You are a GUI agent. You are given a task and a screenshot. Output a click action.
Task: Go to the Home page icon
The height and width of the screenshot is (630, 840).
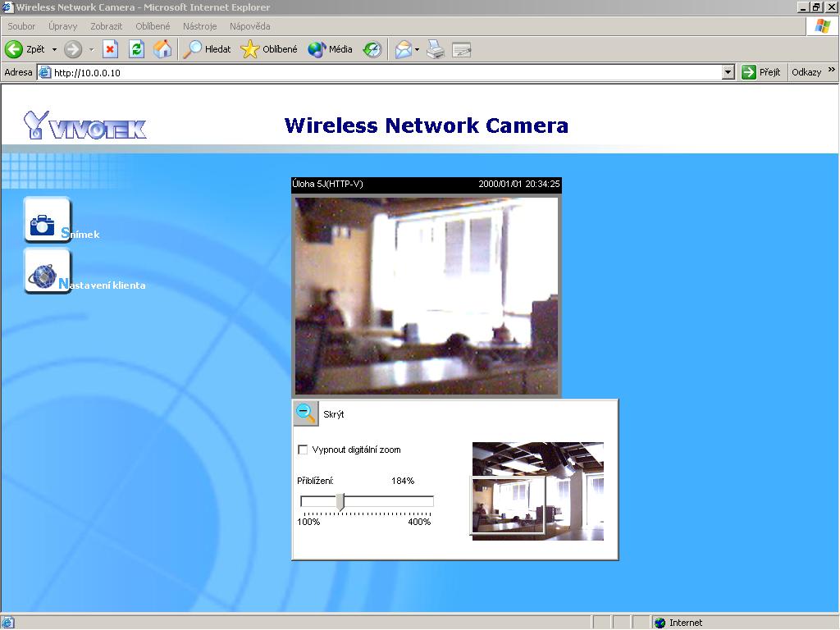[163, 49]
